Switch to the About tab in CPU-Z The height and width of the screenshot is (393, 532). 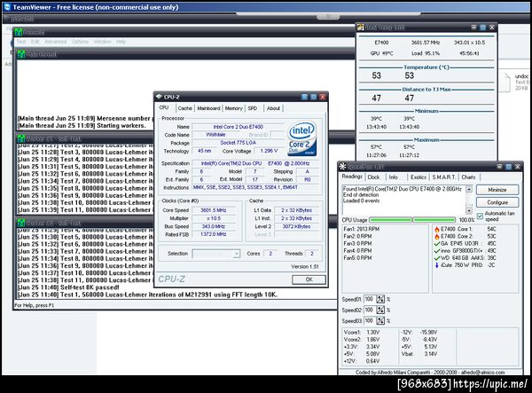[273, 108]
